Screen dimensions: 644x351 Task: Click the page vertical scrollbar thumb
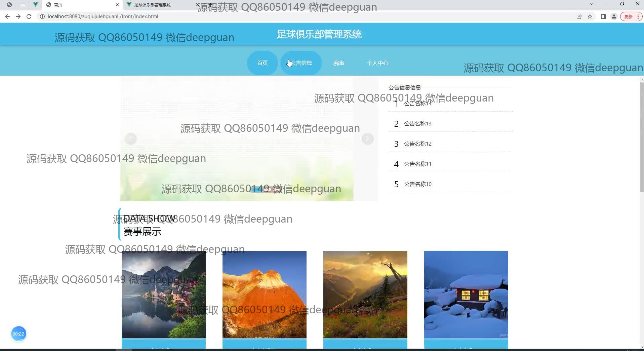coord(642,137)
